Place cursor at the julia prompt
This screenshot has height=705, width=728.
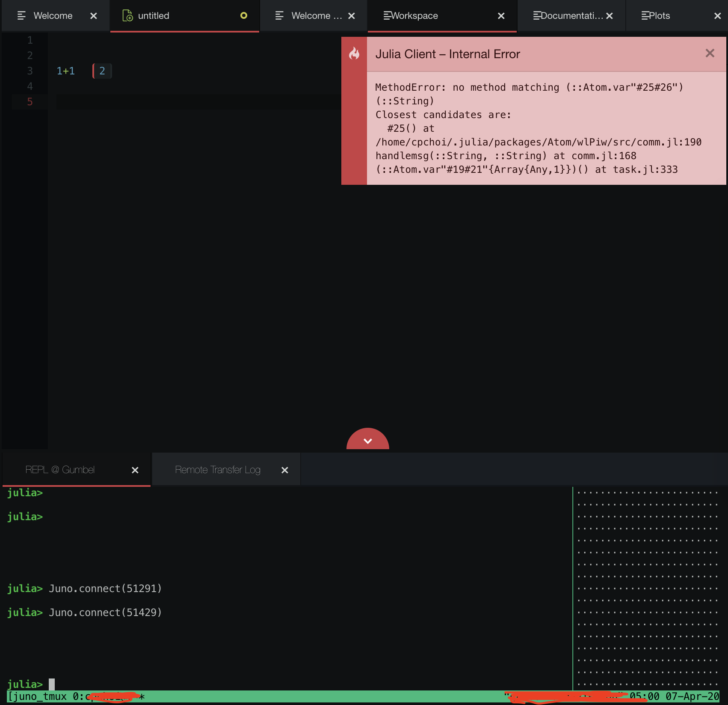point(51,684)
